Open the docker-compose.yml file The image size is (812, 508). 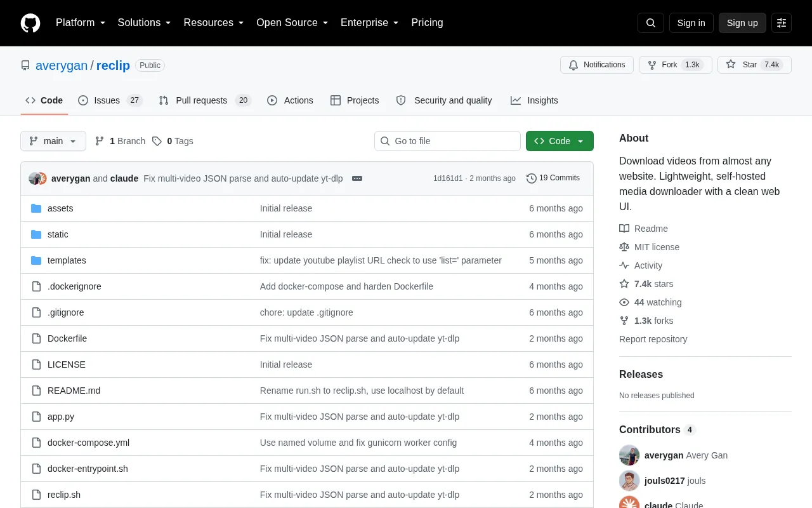pyautogui.click(x=88, y=443)
